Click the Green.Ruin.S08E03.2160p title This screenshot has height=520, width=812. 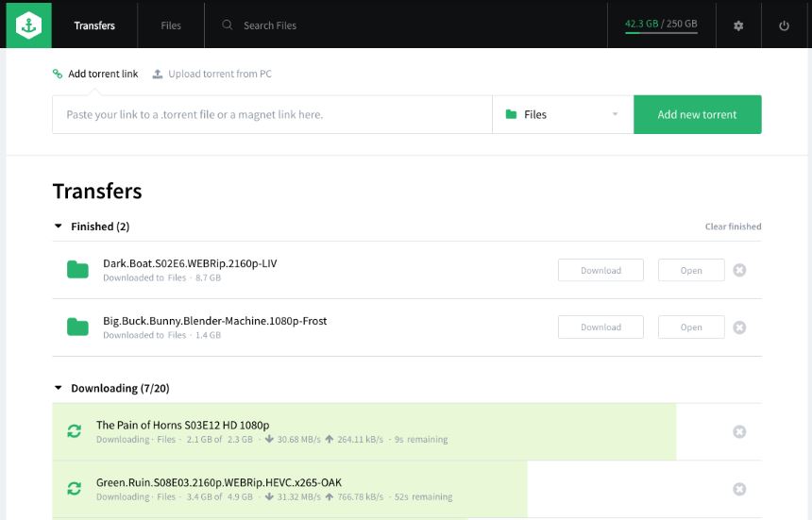219,483
